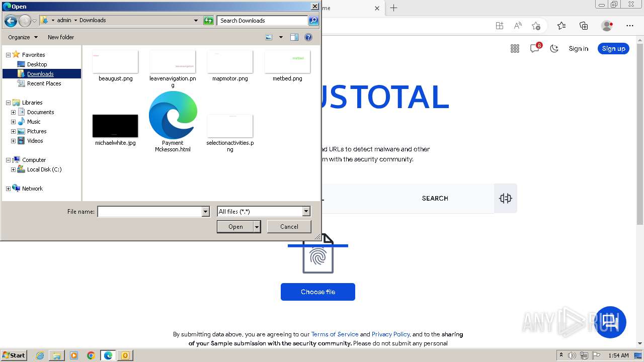Open the address bar path dropdown
The image size is (644, 362).
coord(196,21)
